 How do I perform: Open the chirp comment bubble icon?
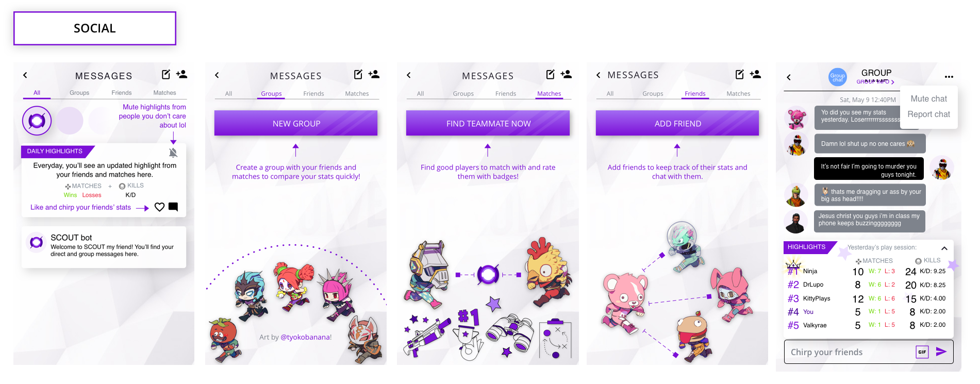coord(173,207)
